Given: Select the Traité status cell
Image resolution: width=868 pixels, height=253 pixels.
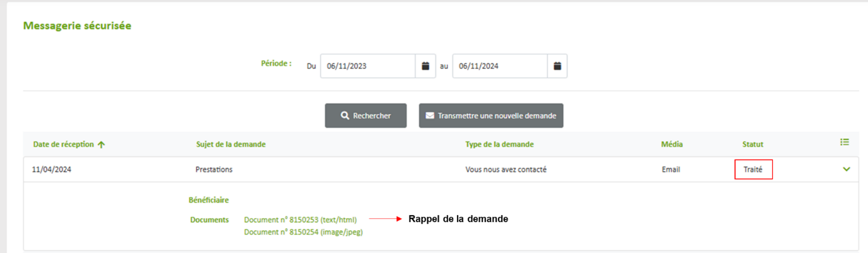Looking at the screenshot, I should pos(753,169).
